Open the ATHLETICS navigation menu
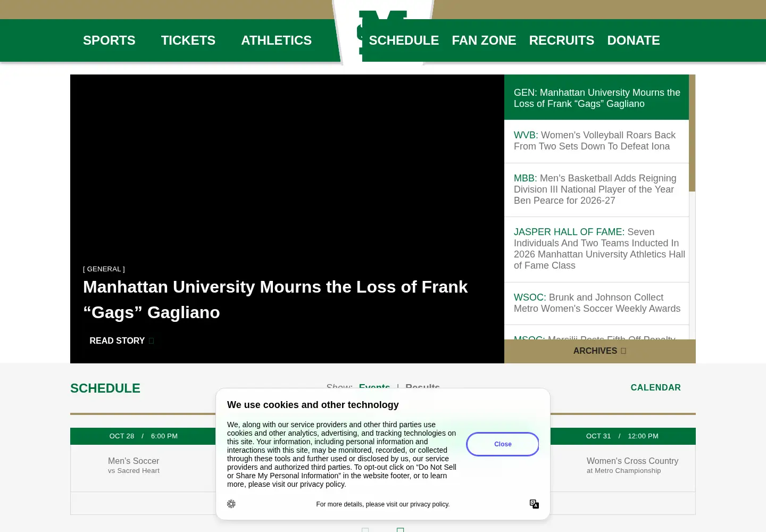The height and width of the screenshot is (532, 766). point(277,40)
